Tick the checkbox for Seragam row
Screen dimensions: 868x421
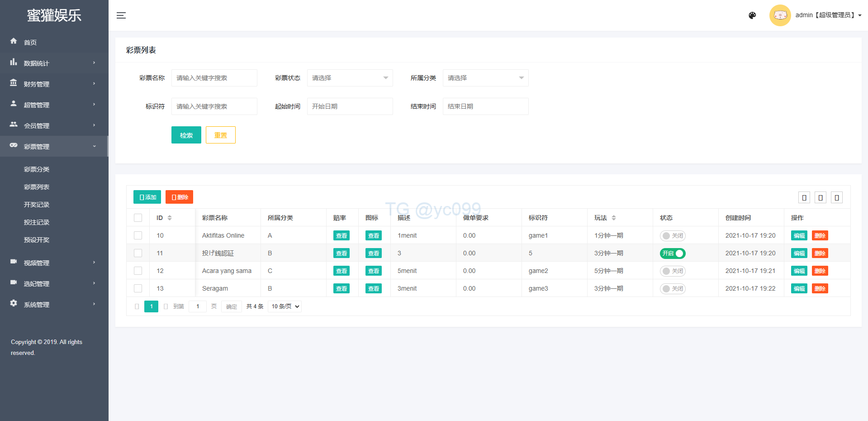click(x=138, y=288)
